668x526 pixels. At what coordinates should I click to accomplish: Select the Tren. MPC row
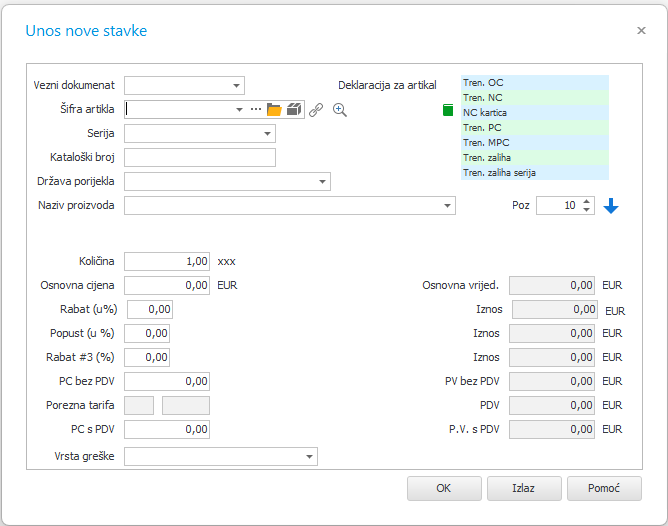tap(535, 143)
